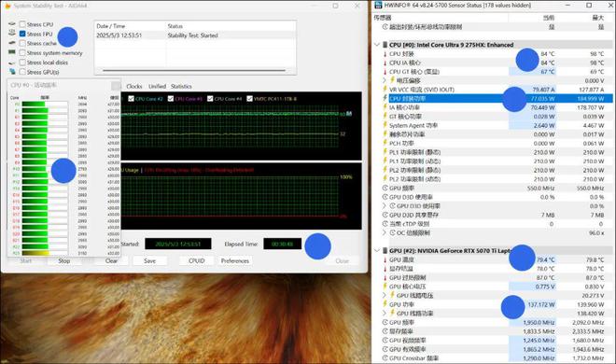616x364 pixels.
Task: Click lightning icon on the 0.028 W GT row
Action: [x=385, y=117]
